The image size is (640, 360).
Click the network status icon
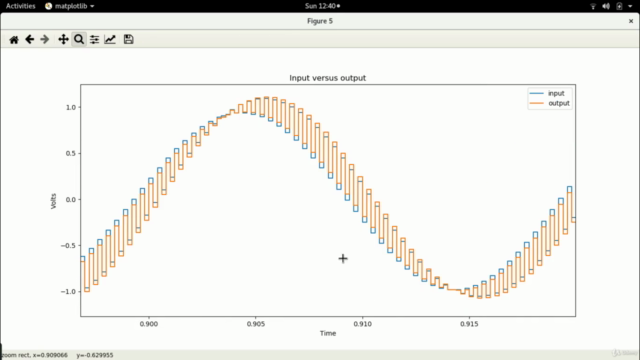click(593, 6)
